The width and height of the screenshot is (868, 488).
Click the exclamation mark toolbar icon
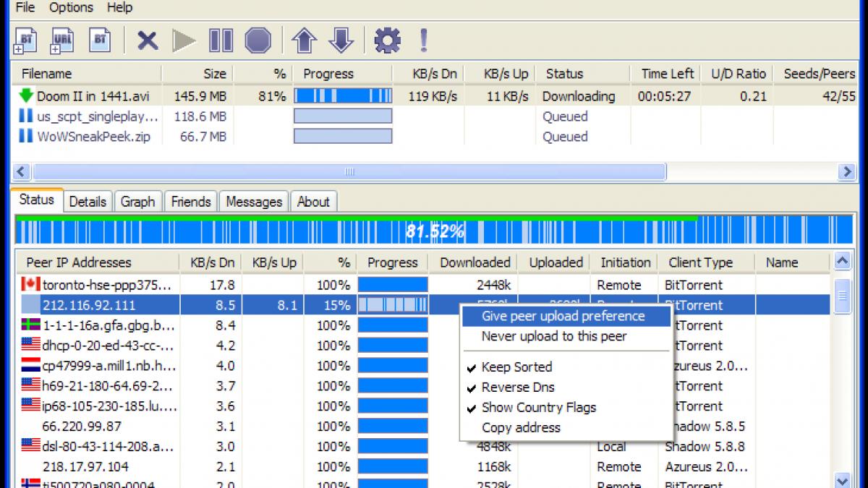[424, 40]
